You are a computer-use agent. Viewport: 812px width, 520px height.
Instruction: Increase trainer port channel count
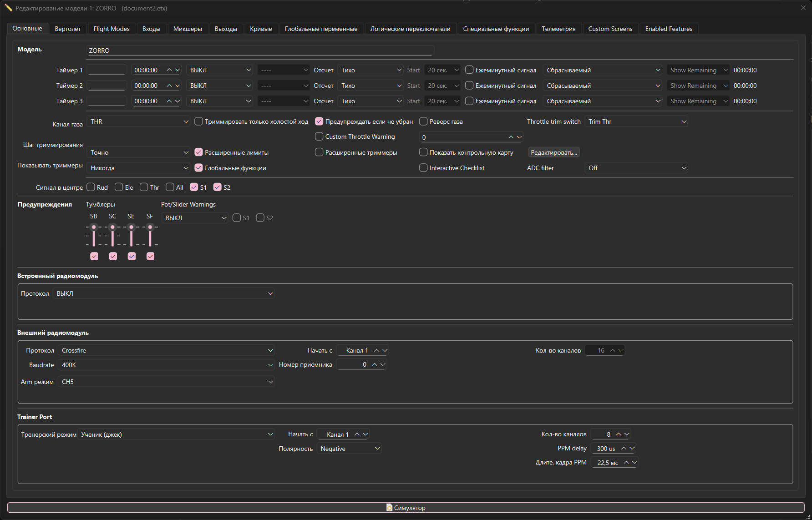618,434
